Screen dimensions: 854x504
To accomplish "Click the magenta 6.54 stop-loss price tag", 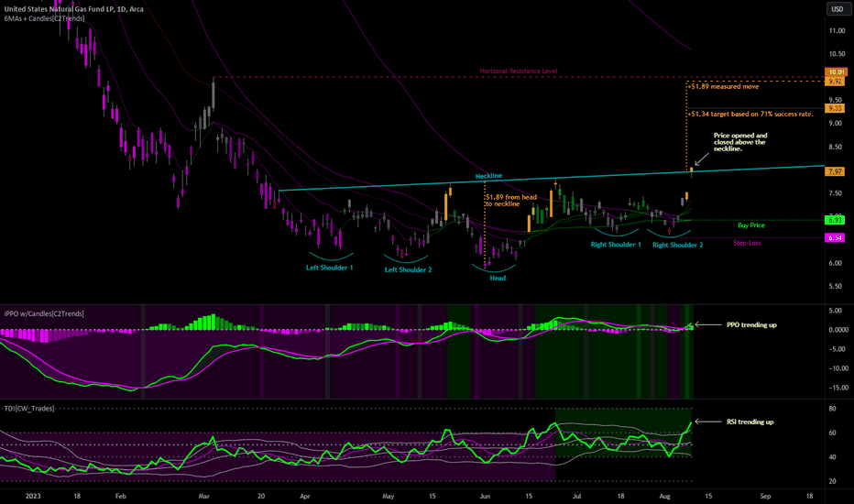I will (x=835, y=238).
